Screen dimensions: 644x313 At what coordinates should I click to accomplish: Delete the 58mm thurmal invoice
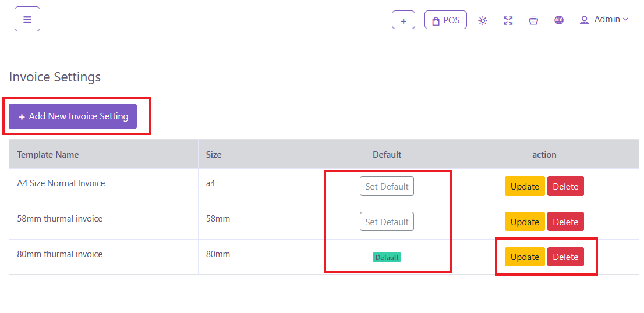(565, 222)
